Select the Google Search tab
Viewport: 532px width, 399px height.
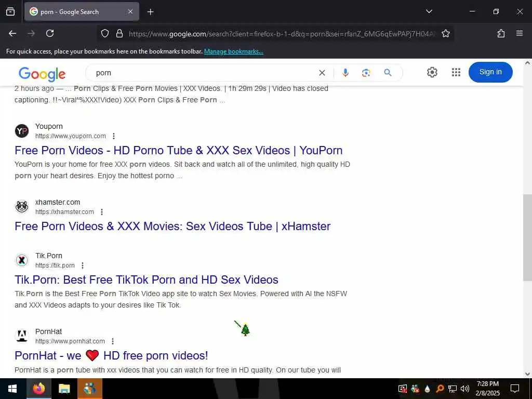point(82,11)
